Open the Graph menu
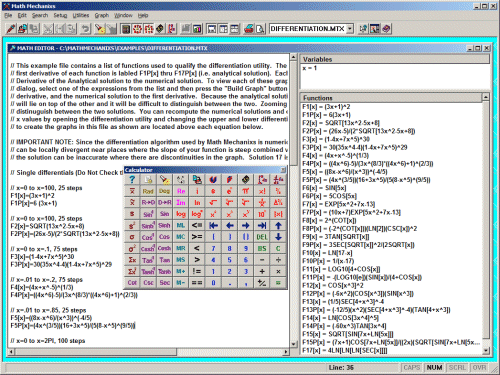 (x=102, y=15)
